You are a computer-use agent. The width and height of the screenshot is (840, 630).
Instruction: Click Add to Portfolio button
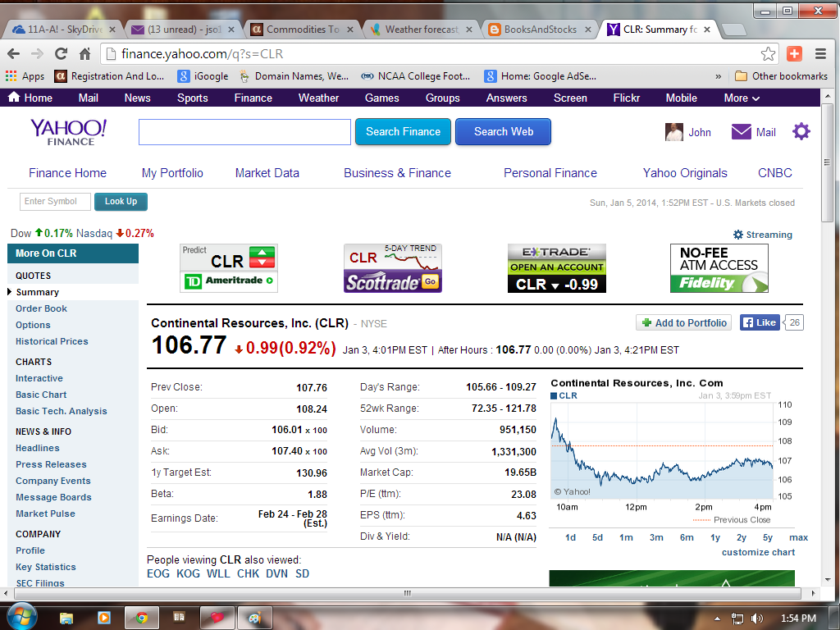click(x=683, y=322)
